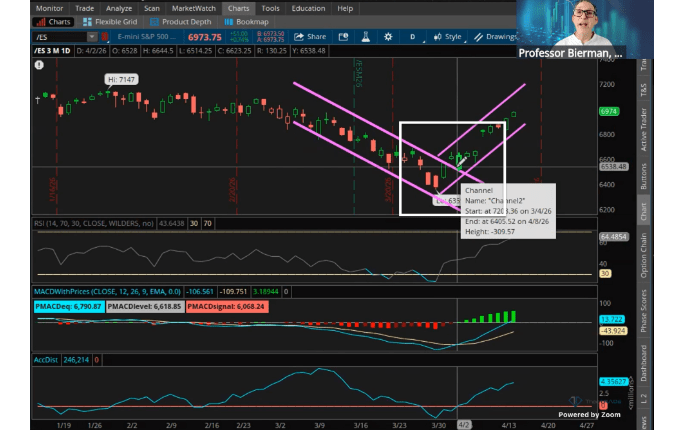This screenshot has height=434, width=673.
Task: Open the T&S sidebar tab
Action: click(x=643, y=90)
